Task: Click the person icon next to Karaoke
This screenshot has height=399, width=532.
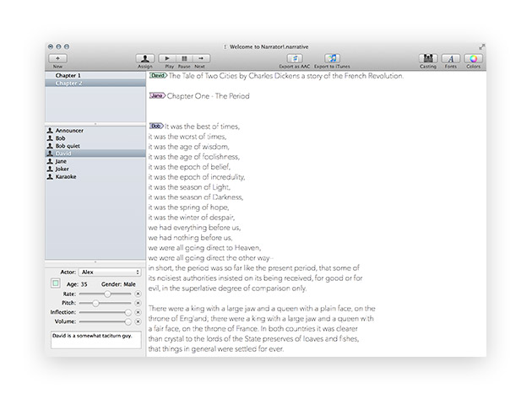Action: [50, 176]
